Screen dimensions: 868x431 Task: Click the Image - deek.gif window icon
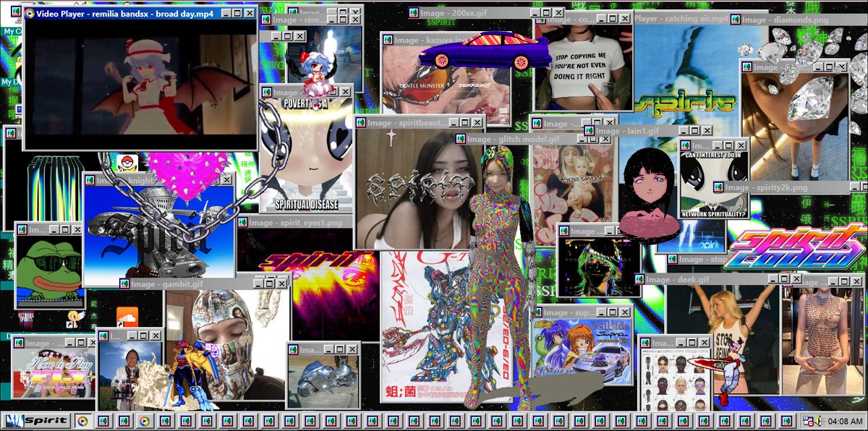[640, 279]
